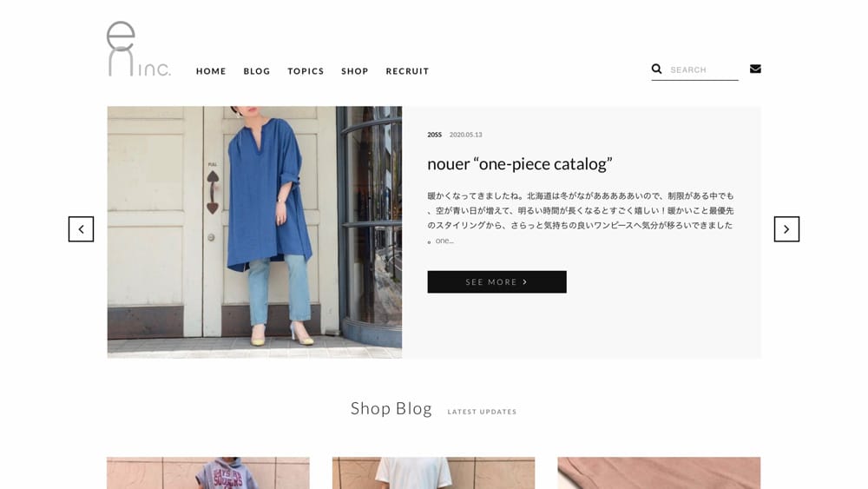Screen dimensions: 868x489
Task: Select SHOP in the navigation
Action: [355, 71]
